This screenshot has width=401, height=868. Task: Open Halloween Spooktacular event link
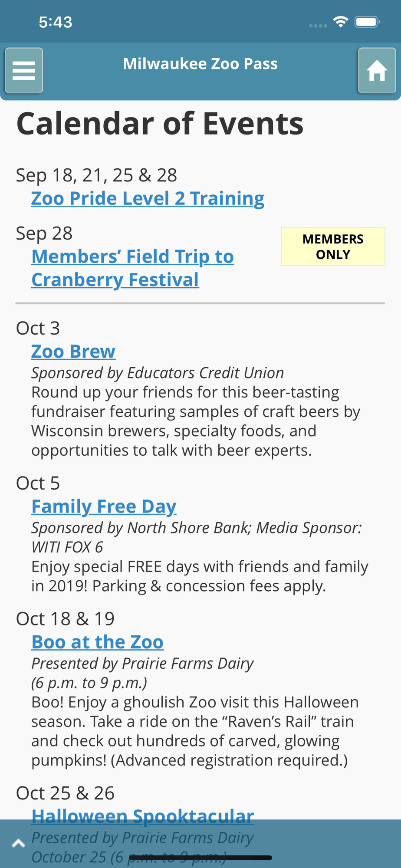click(x=143, y=816)
